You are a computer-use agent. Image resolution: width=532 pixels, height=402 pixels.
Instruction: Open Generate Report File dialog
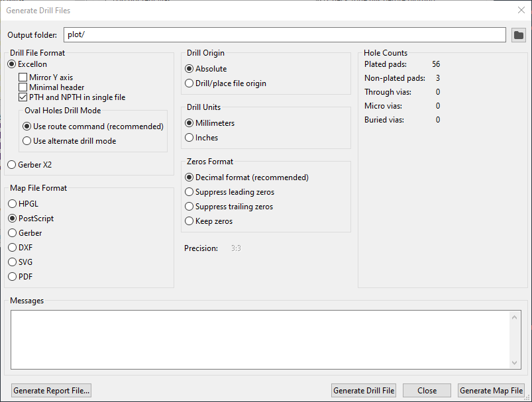(x=51, y=391)
